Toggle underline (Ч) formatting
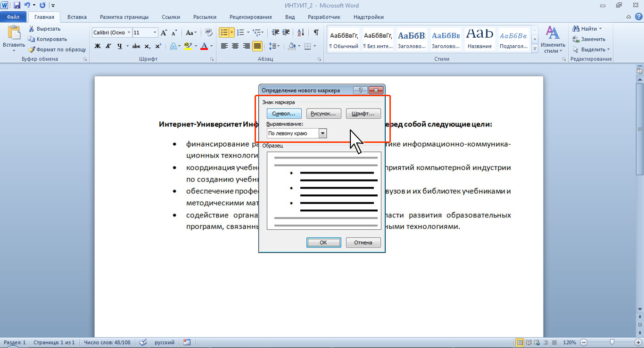 [x=120, y=46]
